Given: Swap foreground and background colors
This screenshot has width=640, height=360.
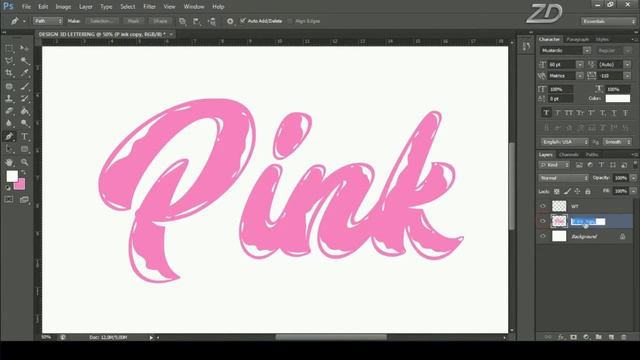Looking at the screenshot, I should (23, 172).
